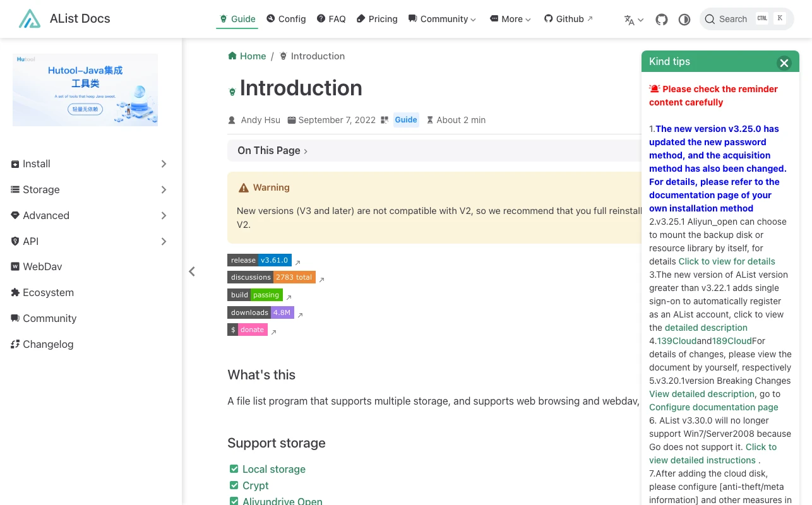Click the September 7, 2022 date

(337, 120)
